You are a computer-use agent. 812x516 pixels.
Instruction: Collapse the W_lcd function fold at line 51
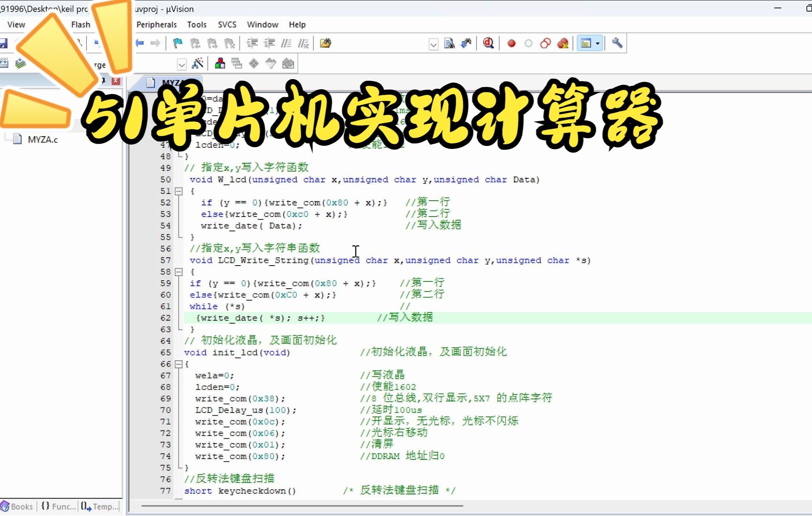179,191
